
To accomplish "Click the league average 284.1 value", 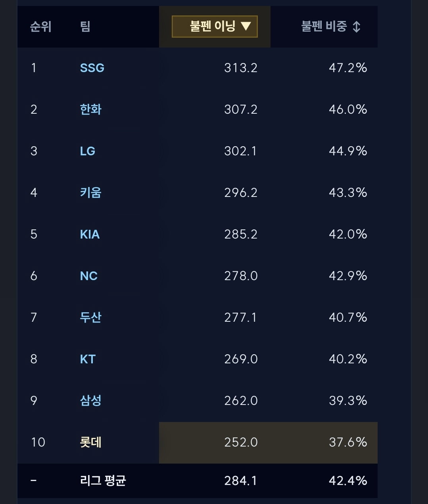I will tap(241, 481).
